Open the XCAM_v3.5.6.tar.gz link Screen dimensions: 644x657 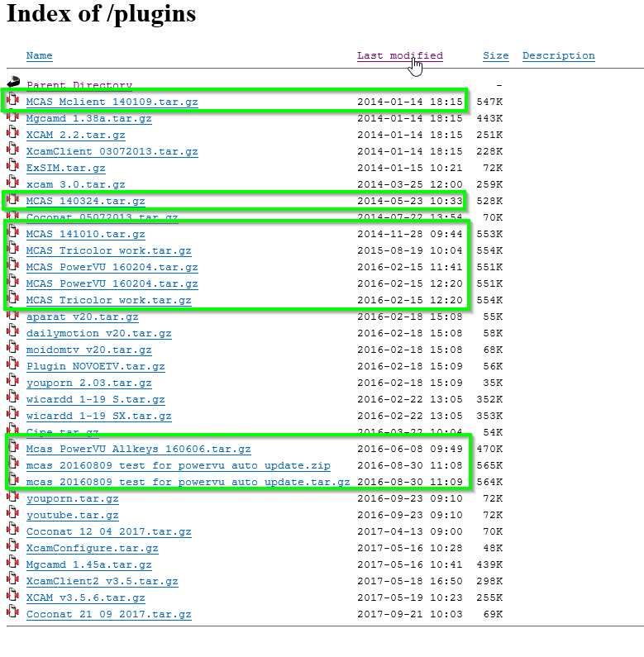[85, 598]
